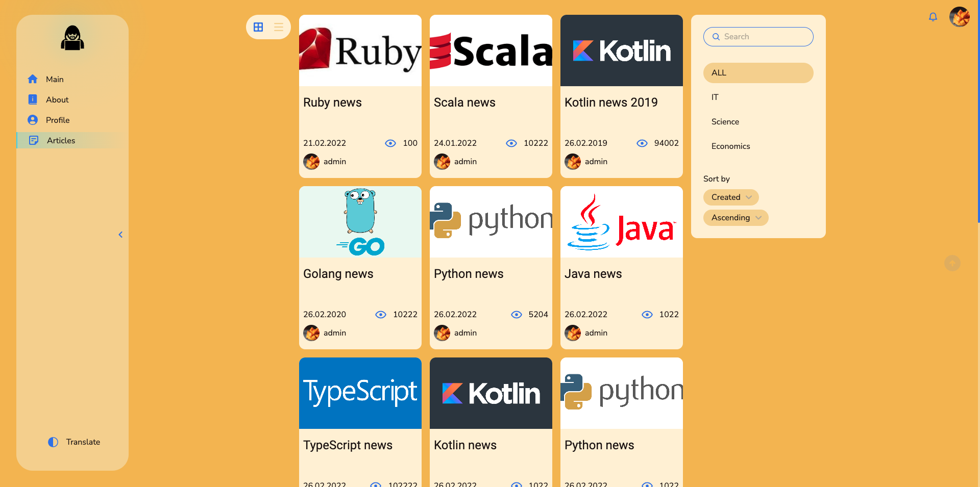This screenshot has height=487, width=980.
Task: Click the Java news title
Action: [x=593, y=274]
